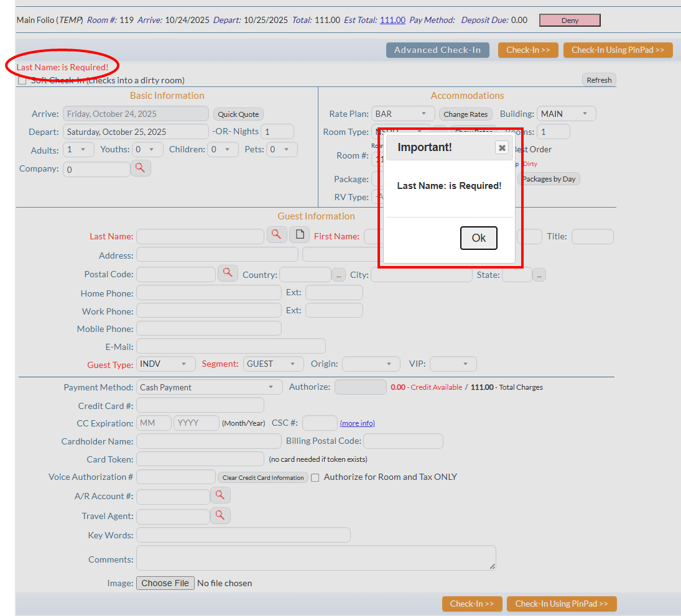The image size is (681, 616).
Task: Close the Important dialog with X icon
Action: [502, 147]
